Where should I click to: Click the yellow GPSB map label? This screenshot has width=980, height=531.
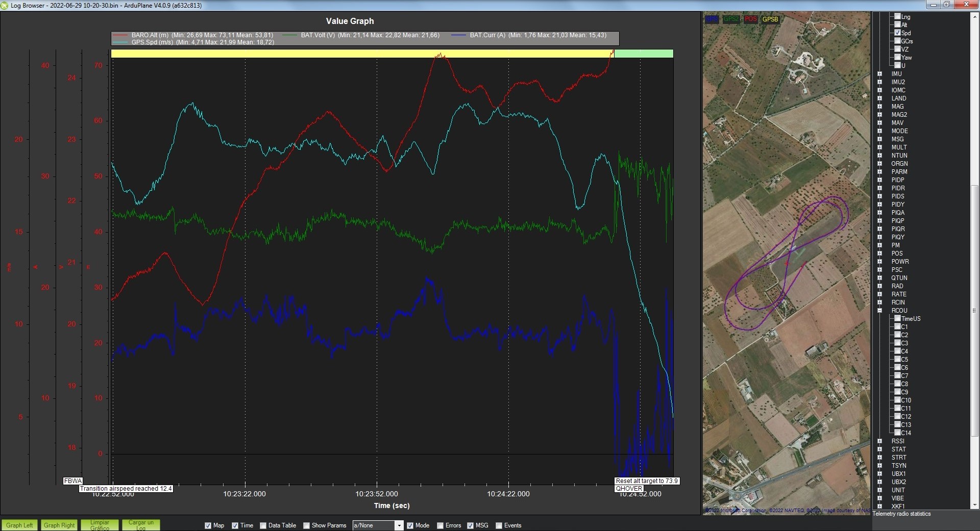pyautogui.click(x=770, y=19)
